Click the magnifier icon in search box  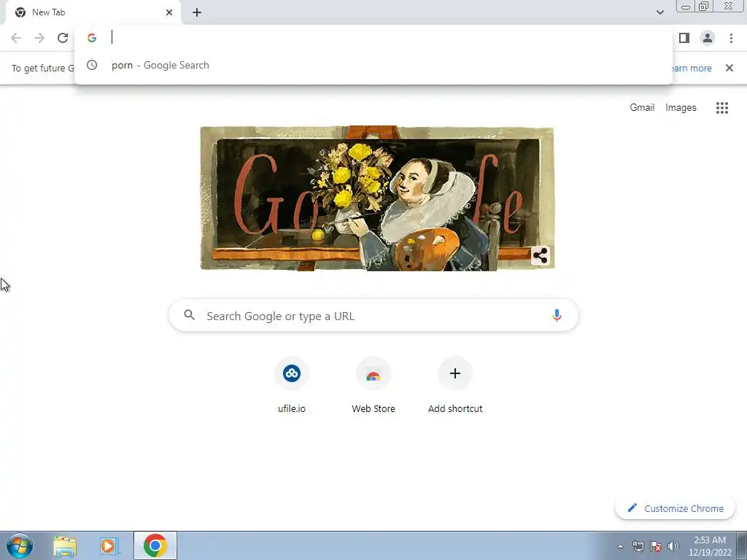click(x=190, y=315)
